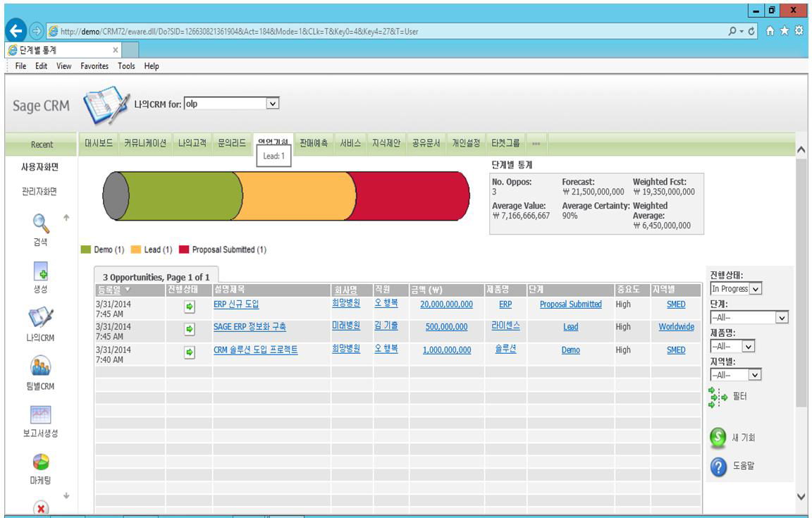Open 나의CRM sidebar icon

(41, 318)
